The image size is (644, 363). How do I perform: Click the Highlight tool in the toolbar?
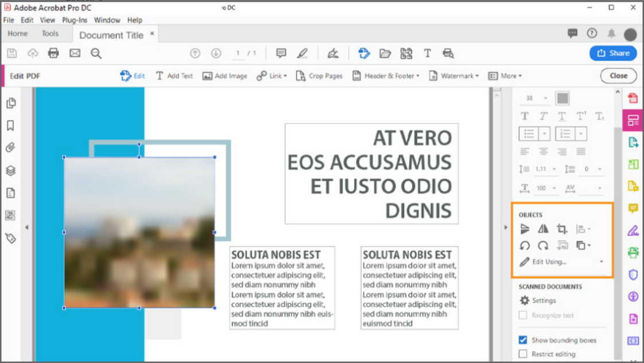[303, 53]
